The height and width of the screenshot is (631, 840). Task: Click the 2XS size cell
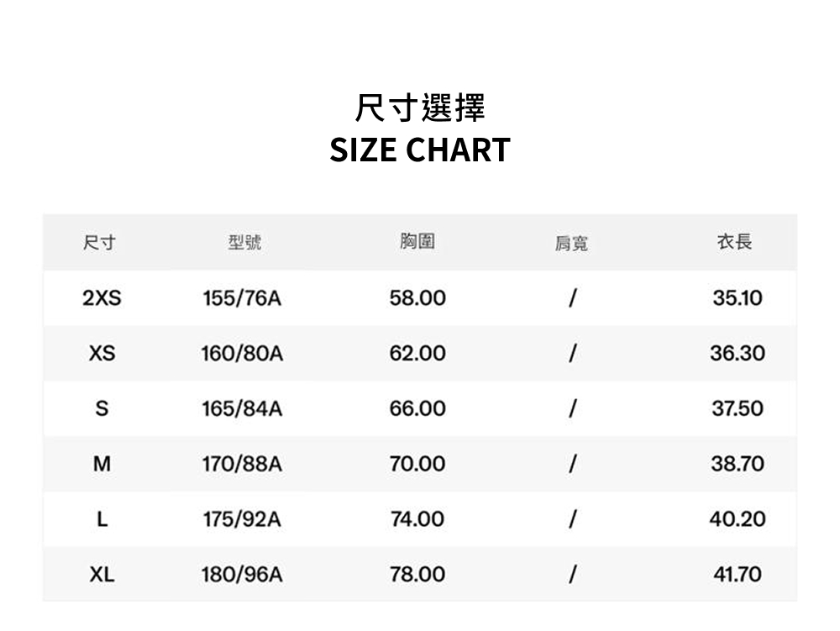pyautogui.click(x=102, y=297)
